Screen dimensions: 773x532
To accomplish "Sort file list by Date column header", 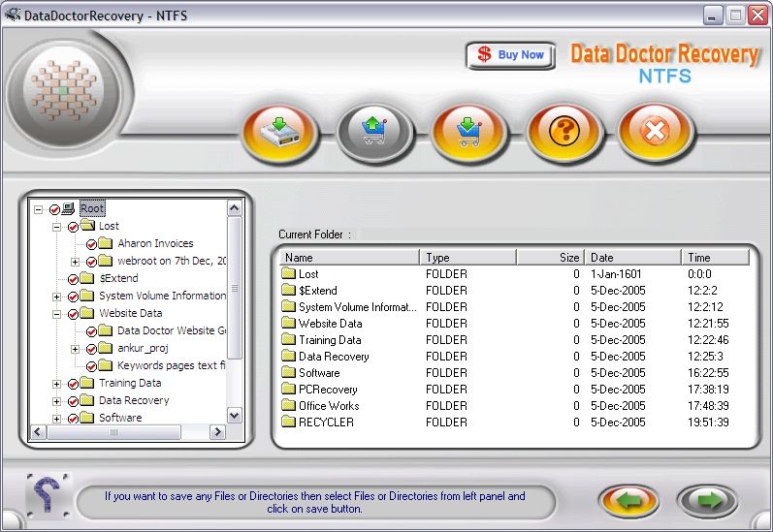I will [x=632, y=258].
